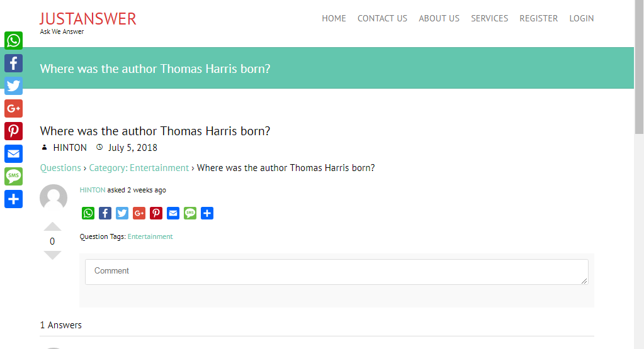Share on Twitter from the left sidebar
The image size is (644, 349).
pyautogui.click(x=13, y=86)
